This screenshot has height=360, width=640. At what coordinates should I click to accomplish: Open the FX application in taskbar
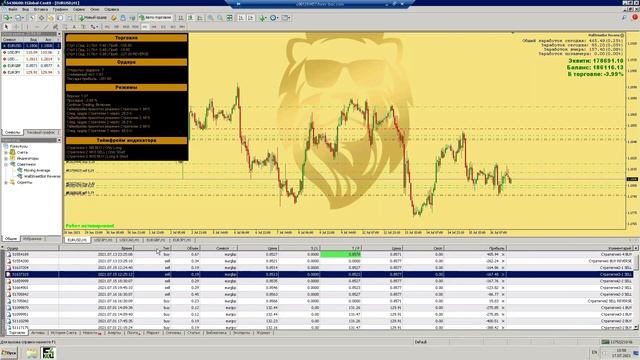[48, 353]
